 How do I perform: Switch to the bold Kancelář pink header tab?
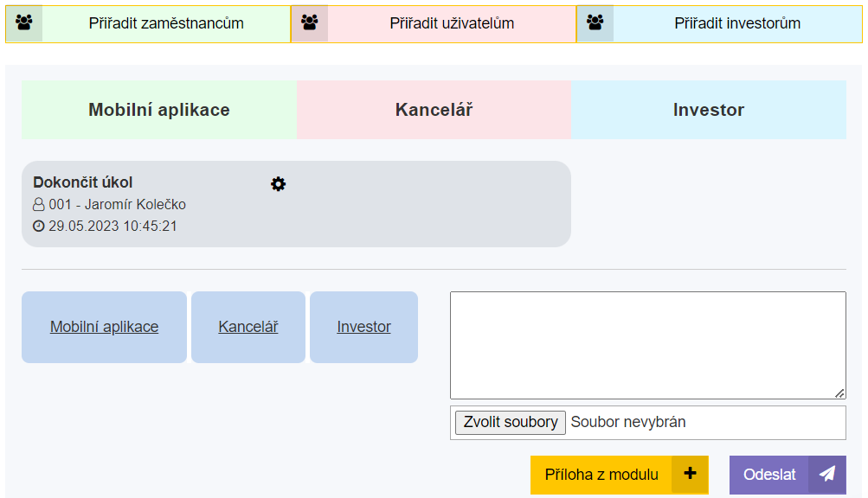click(434, 110)
